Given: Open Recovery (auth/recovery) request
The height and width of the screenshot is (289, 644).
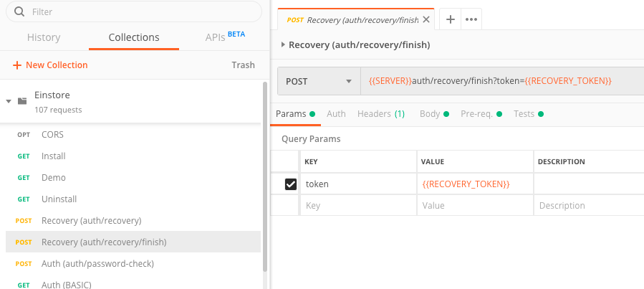Looking at the screenshot, I should (x=133, y=221).
